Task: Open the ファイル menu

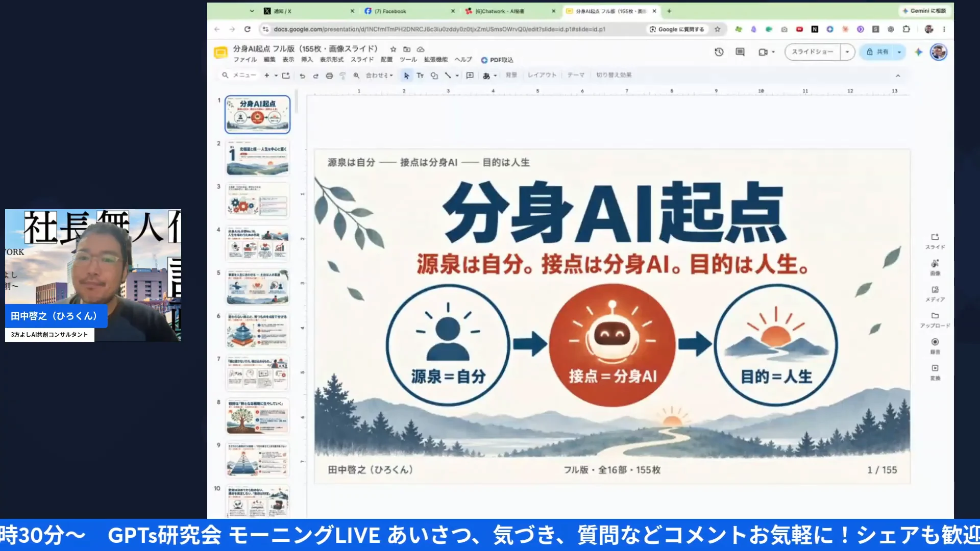Action: coord(245,60)
